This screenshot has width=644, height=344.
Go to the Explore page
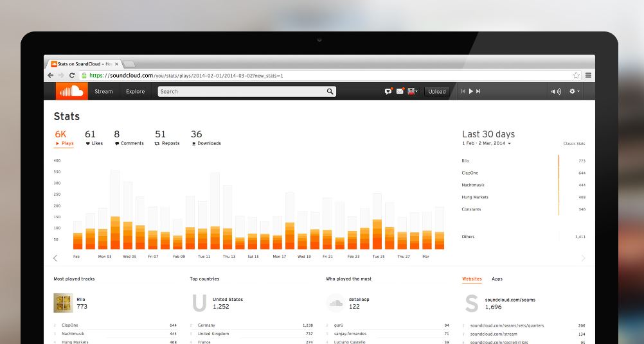click(x=135, y=91)
